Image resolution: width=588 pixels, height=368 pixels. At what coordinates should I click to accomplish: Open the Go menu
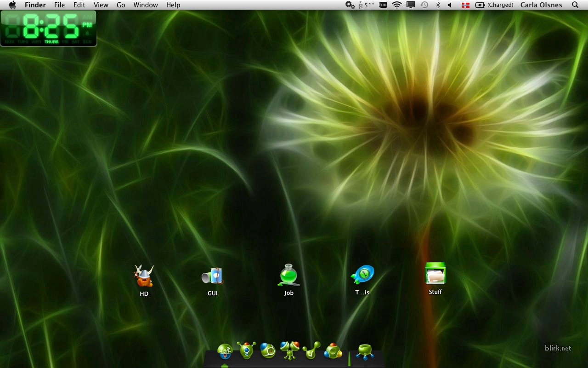point(121,5)
